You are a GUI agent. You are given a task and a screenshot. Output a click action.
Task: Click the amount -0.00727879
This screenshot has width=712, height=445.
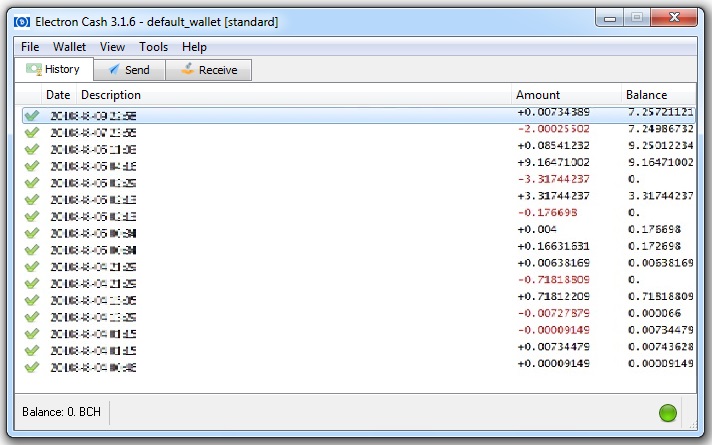click(x=554, y=313)
